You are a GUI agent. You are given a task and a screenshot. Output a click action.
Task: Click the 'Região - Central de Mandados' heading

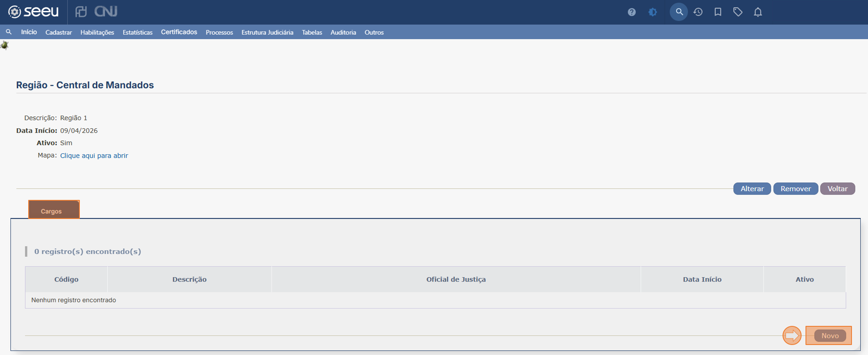point(85,85)
